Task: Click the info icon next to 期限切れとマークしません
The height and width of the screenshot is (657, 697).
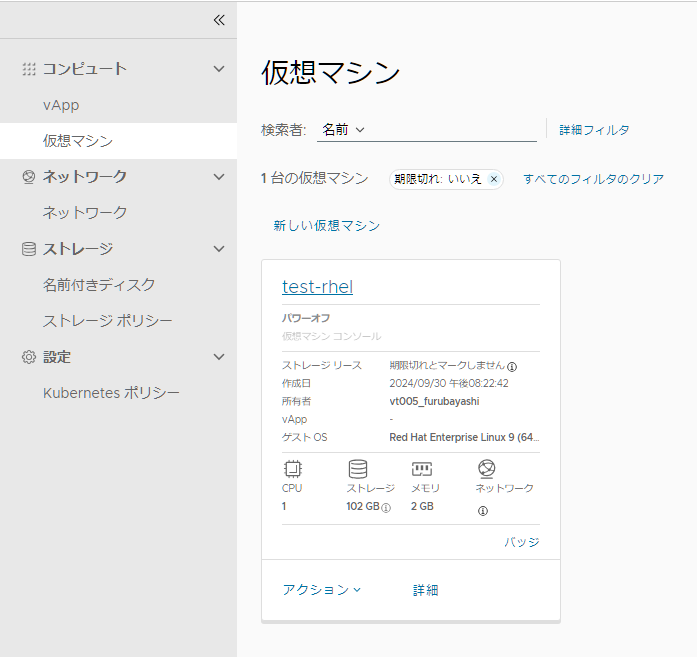Action: [512, 367]
